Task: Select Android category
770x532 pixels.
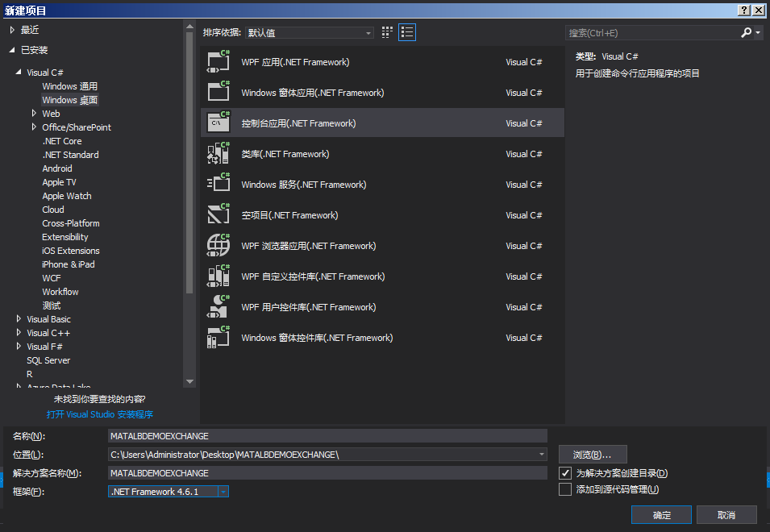Action: (57, 168)
